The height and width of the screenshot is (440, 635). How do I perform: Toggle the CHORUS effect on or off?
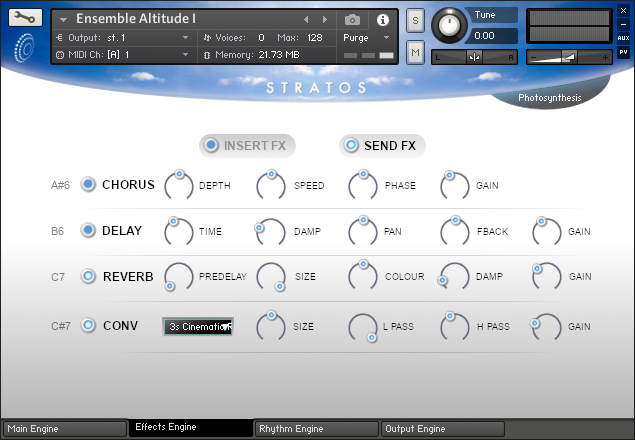(x=88, y=184)
